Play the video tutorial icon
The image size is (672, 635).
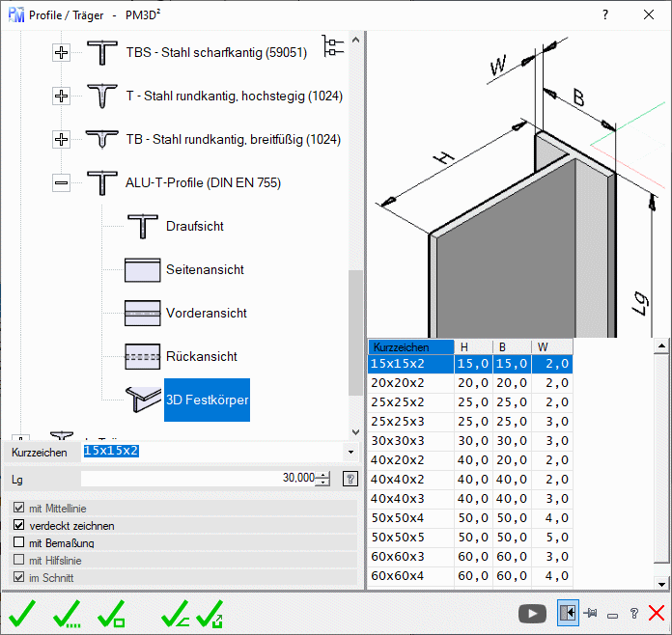click(x=531, y=613)
